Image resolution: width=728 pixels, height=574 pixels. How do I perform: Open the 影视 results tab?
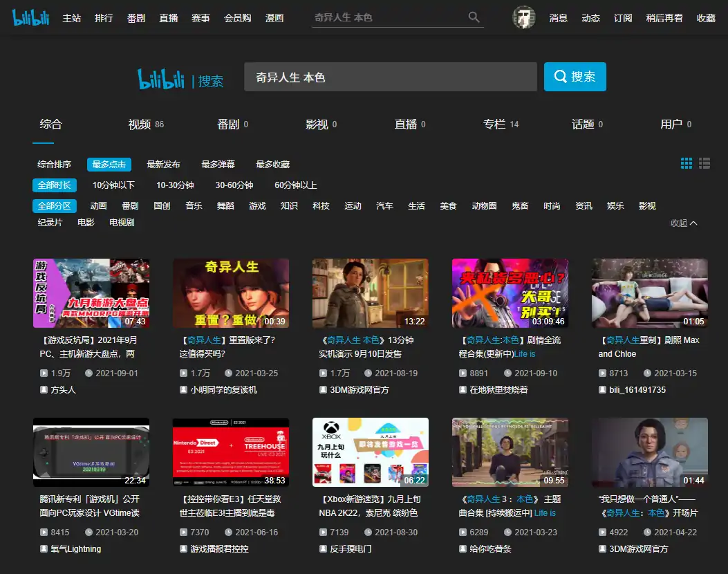point(321,124)
